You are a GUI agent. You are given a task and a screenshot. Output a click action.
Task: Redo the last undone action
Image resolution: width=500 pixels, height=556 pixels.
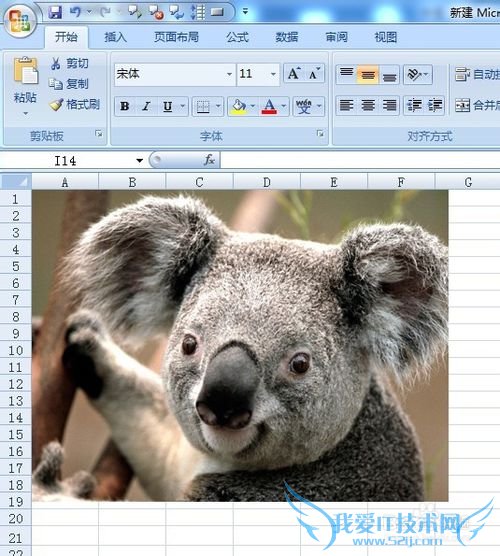tap(104, 12)
